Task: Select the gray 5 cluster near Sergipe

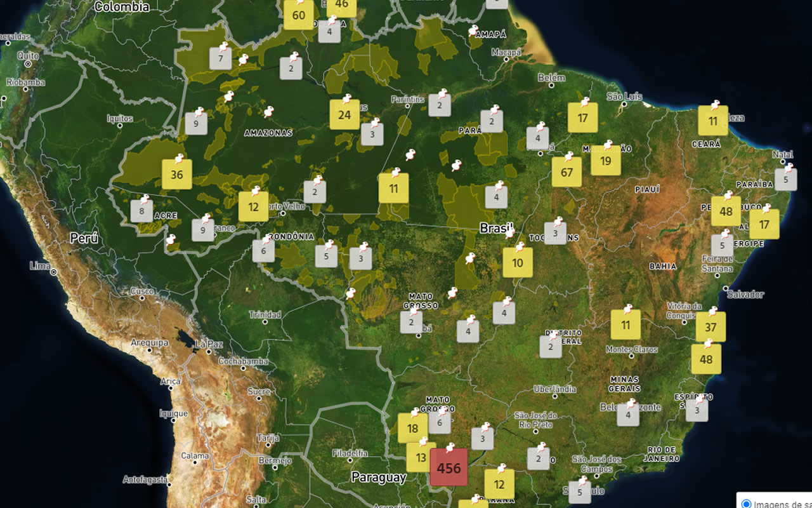Action: click(x=722, y=245)
